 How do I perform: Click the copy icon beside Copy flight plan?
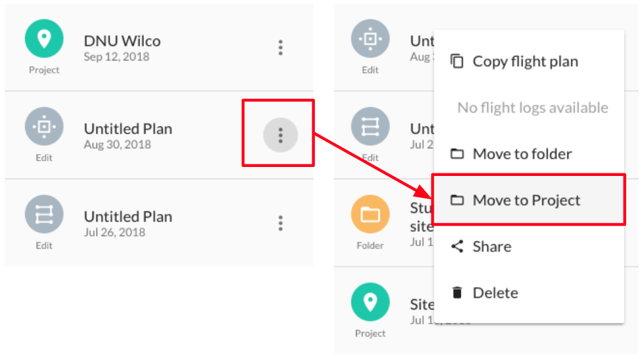(x=457, y=61)
